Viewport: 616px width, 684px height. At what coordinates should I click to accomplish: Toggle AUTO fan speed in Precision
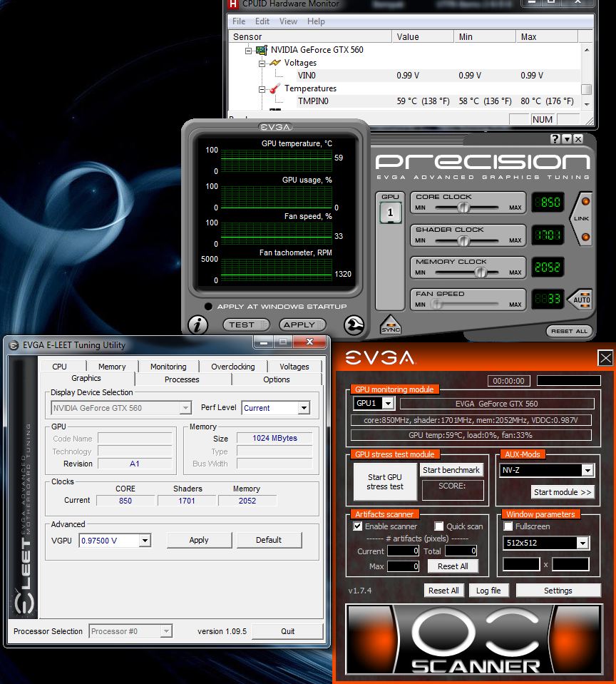(581, 300)
